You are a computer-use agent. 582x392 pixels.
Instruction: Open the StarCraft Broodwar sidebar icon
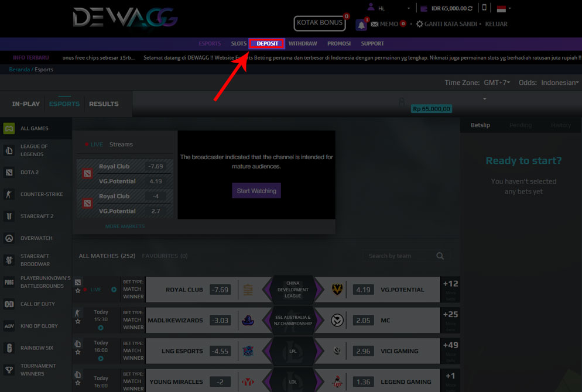click(x=9, y=260)
